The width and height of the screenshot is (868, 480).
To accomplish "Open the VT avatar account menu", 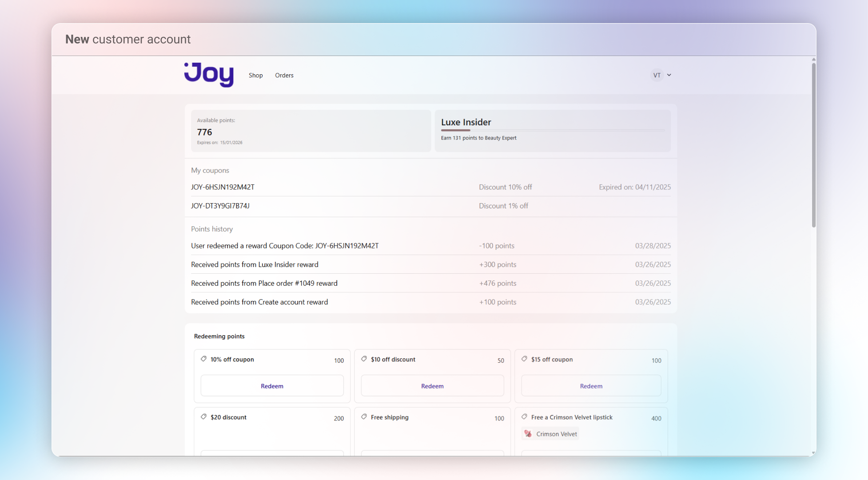I will pyautogui.click(x=657, y=75).
